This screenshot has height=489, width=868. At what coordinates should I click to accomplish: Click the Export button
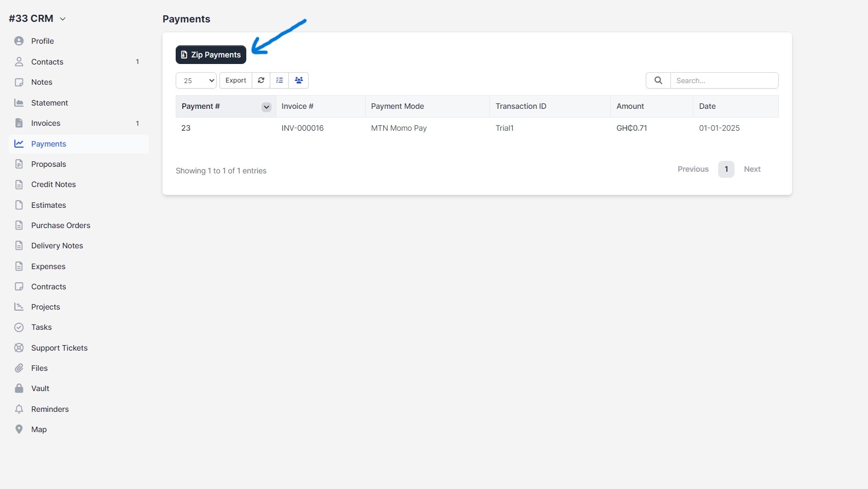(236, 80)
